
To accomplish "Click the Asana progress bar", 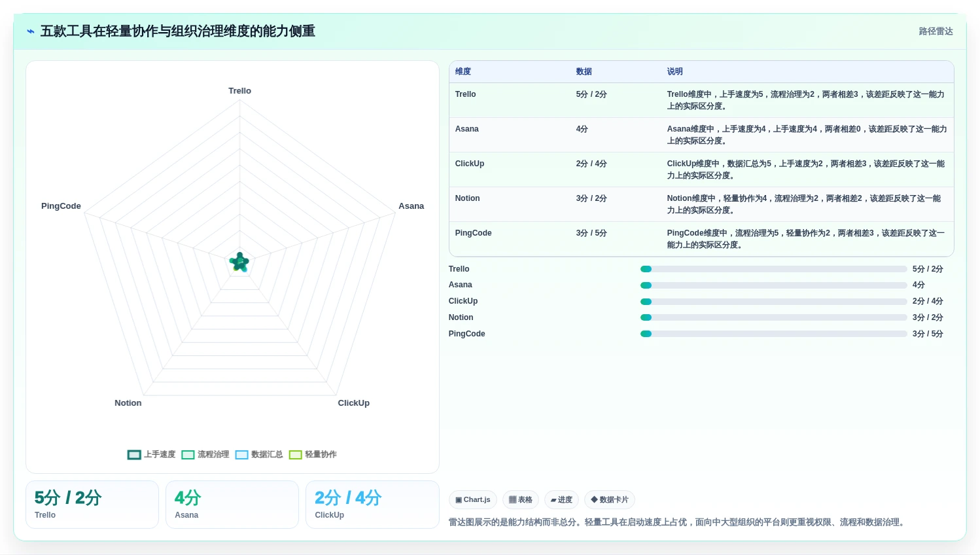I will click(774, 285).
